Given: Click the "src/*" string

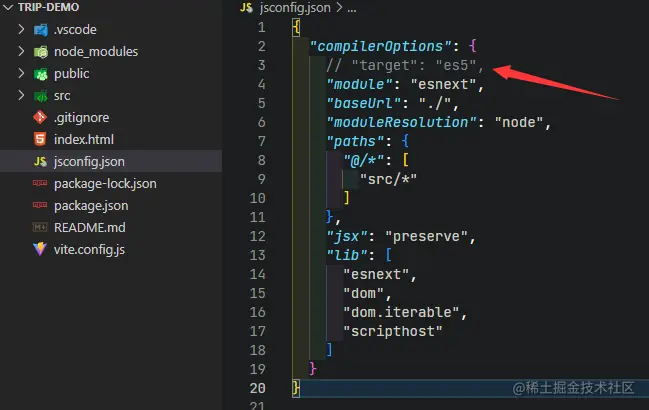Looking at the screenshot, I should pyautogui.click(x=388, y=179).
